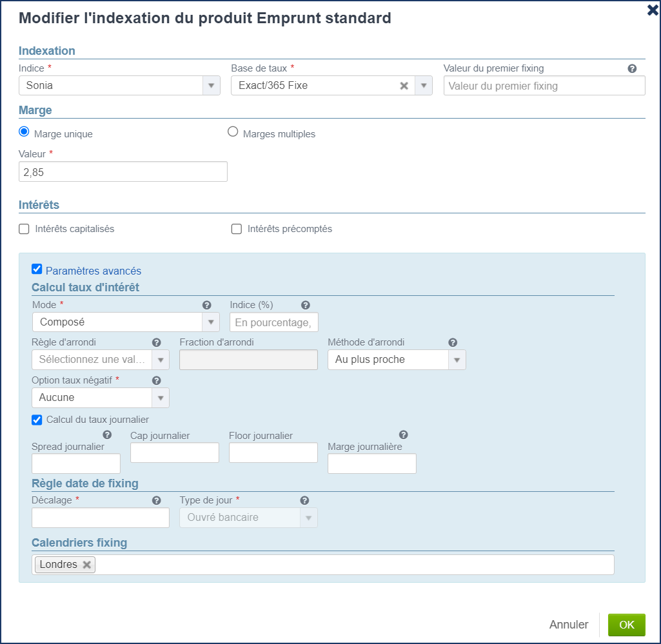The image size is (661, 644).
Task: Select the Marges multiples radio option
Action: coord(233,132)
